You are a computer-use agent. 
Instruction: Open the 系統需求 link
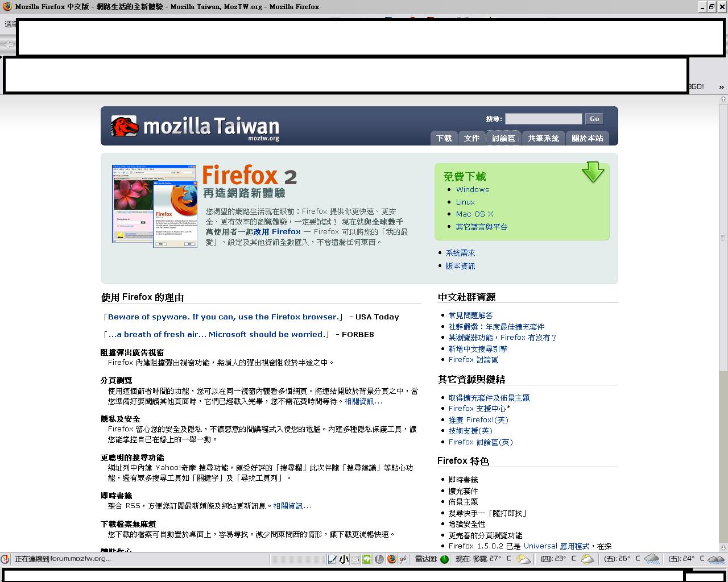tap(460, 253)
